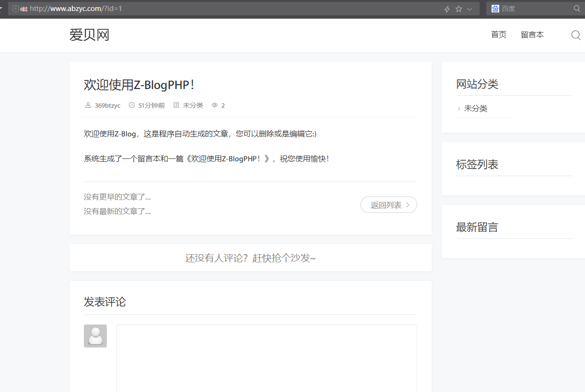Click inside the comment text area

(x=266, y=358)
